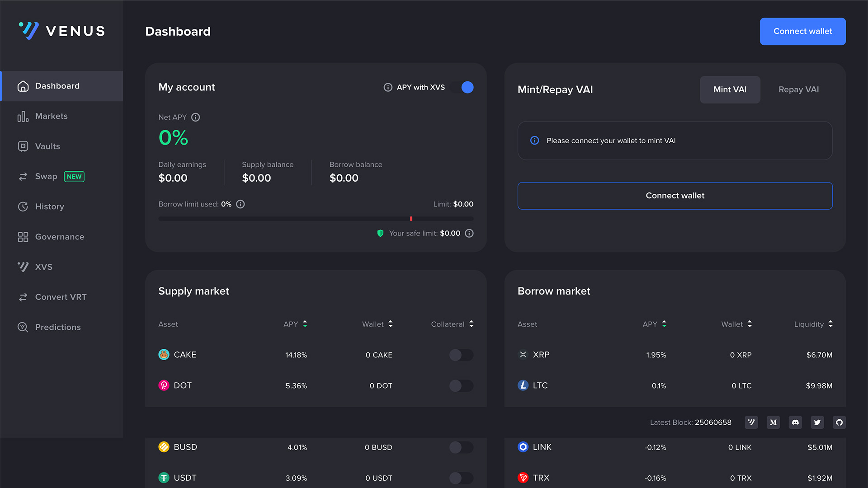Image resolution: width=868 pixels, height=488 pixels.
Task: Open the Governance page
Action: tap(60, 237)
